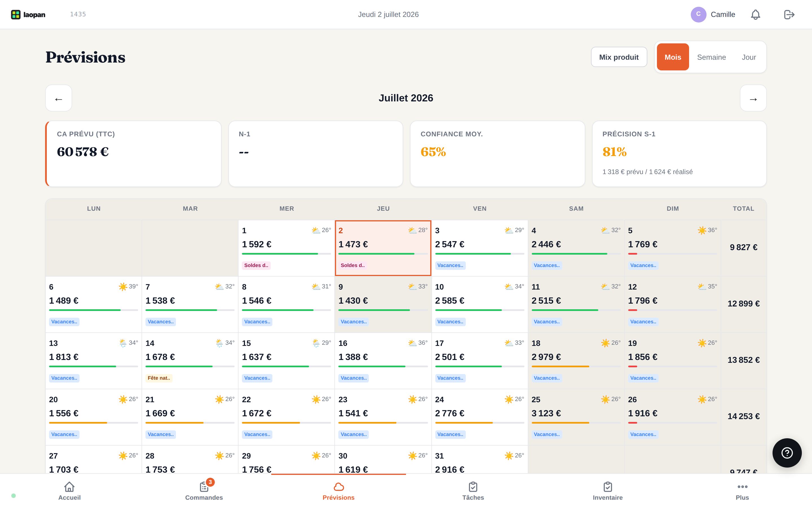Click the Mix produit button
The width and height of the screenshot is (812, 507).
coord(619,57)
